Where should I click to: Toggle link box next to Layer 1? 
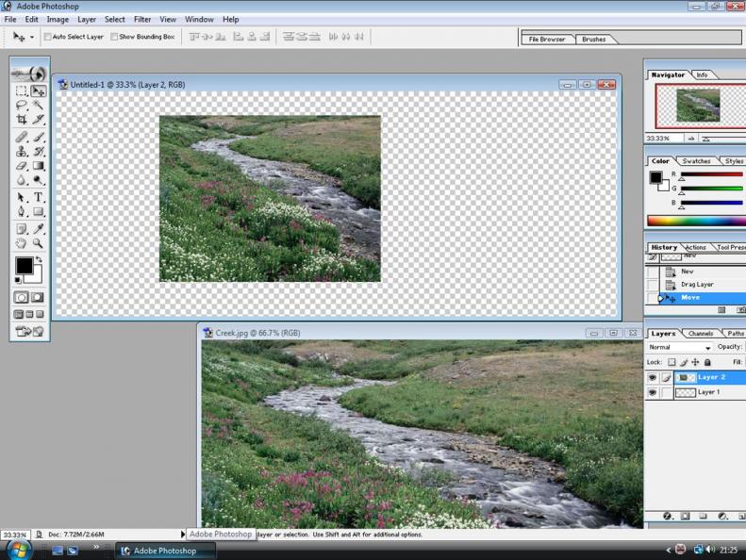point(667,392)
